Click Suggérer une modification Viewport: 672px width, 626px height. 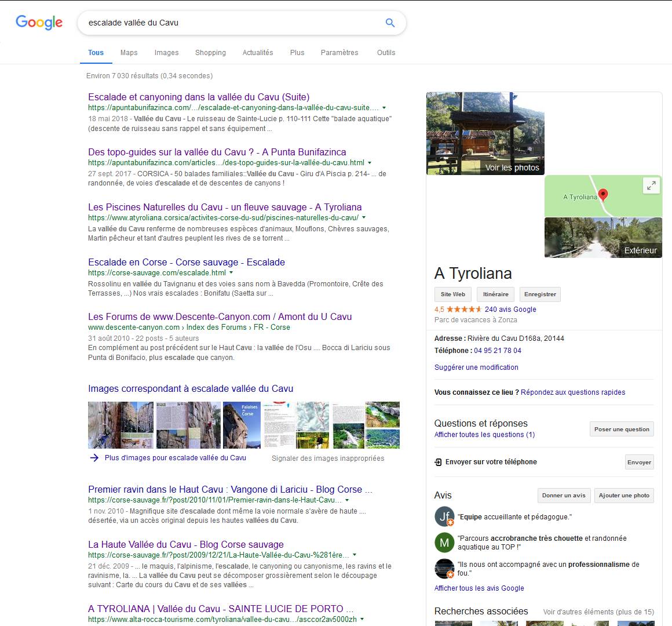476,367
